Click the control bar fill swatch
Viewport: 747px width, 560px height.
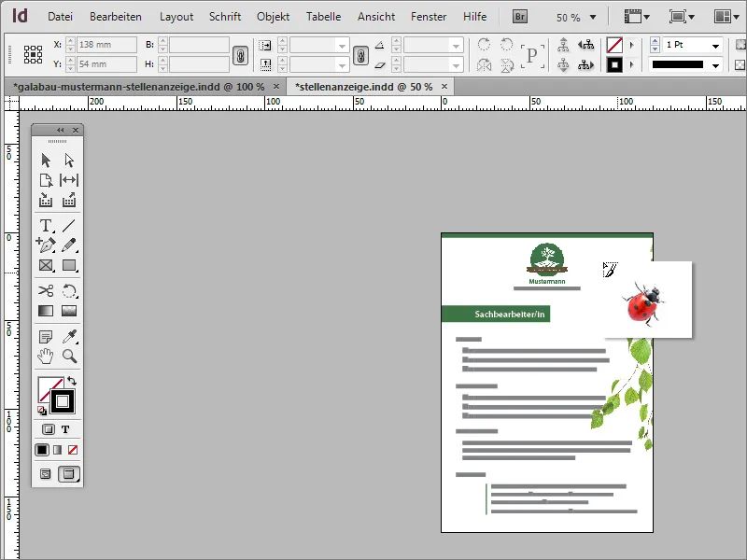coord(614,45)
